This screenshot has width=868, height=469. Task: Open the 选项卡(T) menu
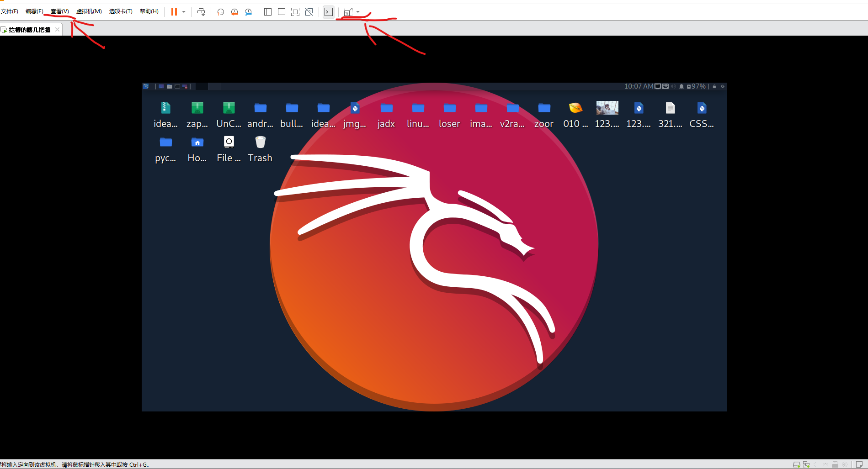121,11
